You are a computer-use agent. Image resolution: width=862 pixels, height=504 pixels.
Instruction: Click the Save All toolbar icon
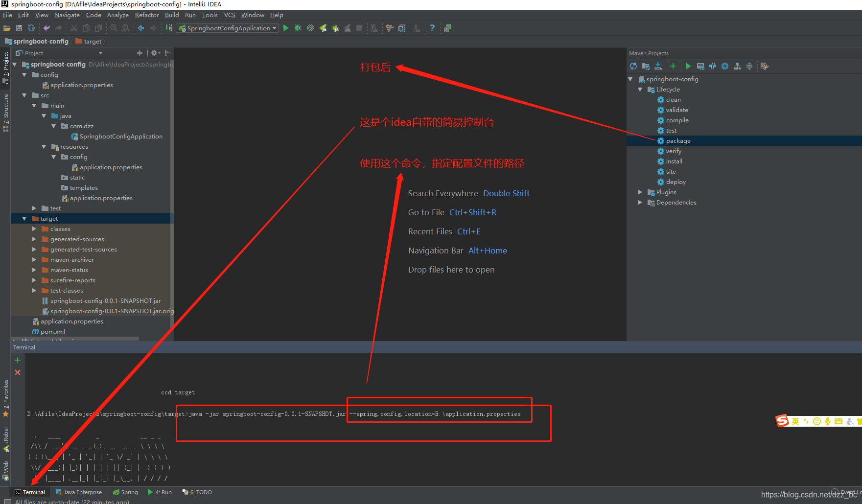point(19,28)
